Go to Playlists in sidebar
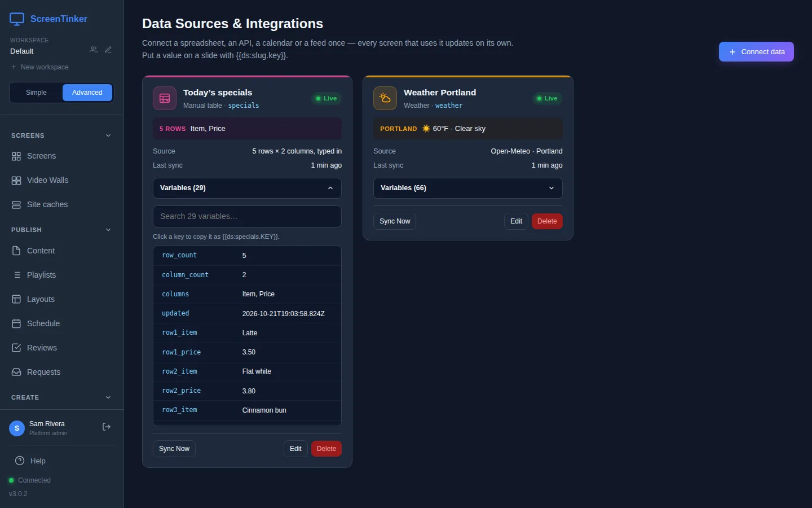812x508 pixels. [x=61, y=275]
